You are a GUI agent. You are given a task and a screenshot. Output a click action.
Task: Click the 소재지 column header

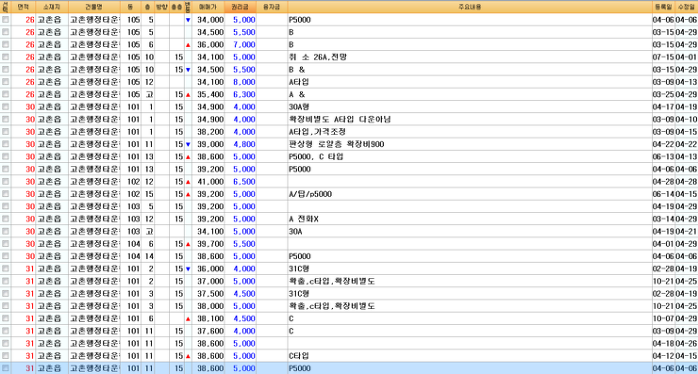coord(52,7)
